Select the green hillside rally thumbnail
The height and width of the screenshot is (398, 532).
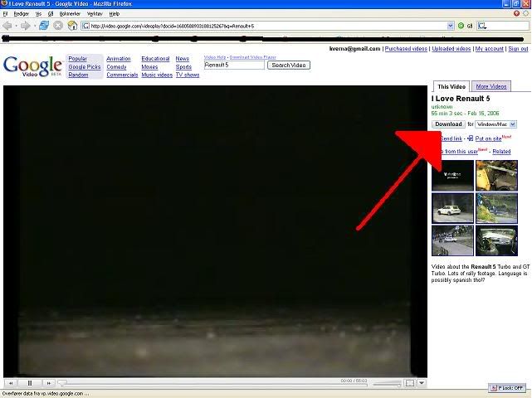[x=496, y=208]
